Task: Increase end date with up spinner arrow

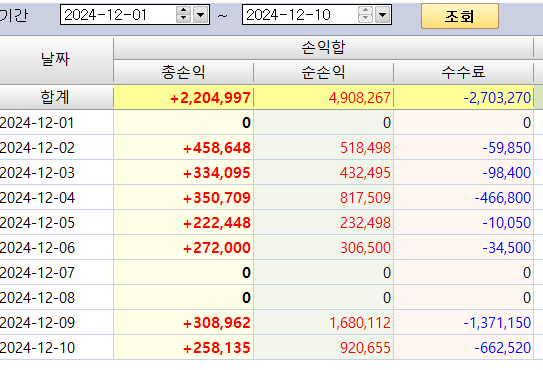Action: click(x=365, y=10)
